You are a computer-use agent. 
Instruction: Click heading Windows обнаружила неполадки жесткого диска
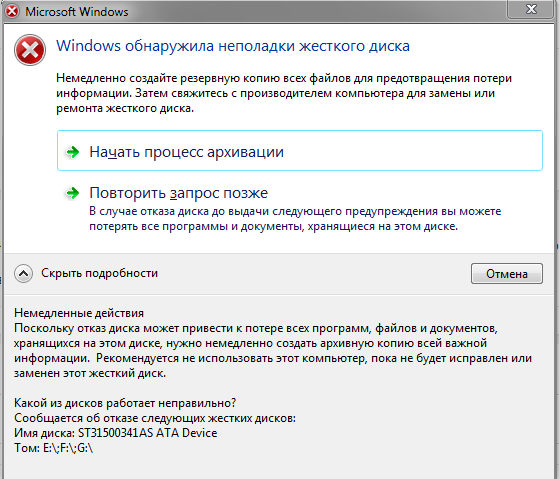click(x=233, y=46)
